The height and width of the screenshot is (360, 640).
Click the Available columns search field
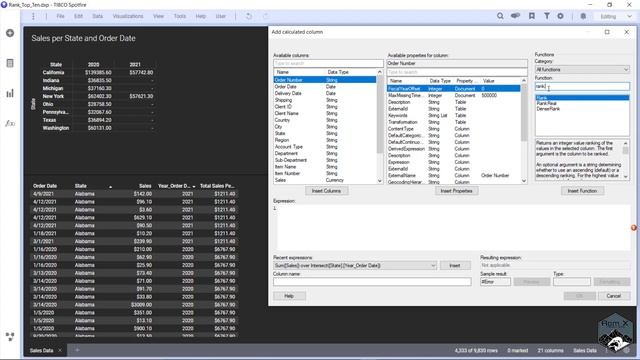click(x=328, y=63)
